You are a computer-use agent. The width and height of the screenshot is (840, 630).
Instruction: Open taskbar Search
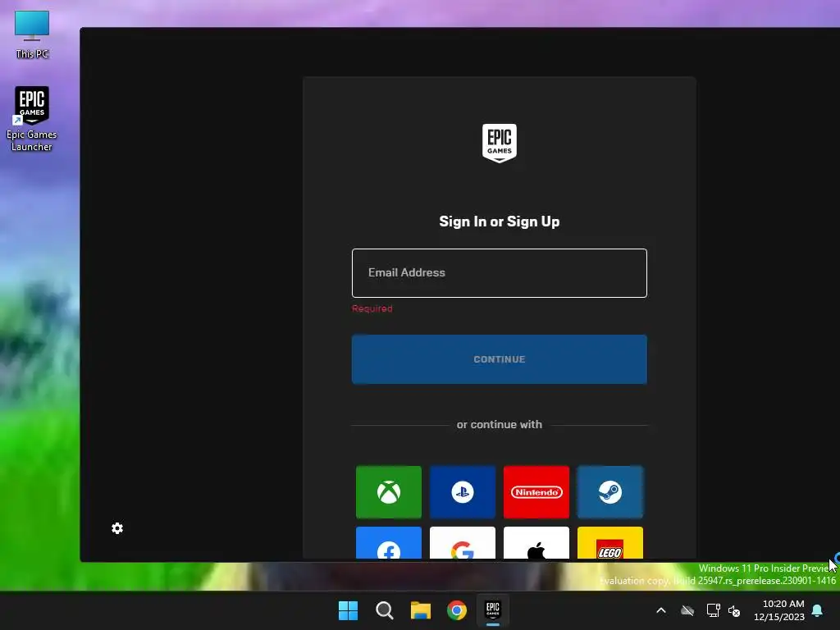(385, 610)
